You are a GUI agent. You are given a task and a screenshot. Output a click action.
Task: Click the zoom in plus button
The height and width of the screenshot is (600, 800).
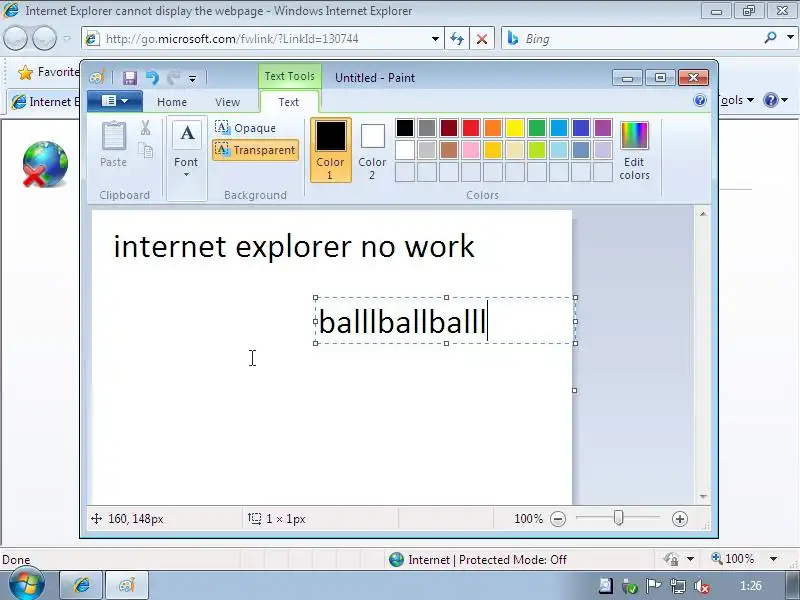click(679, 519)
